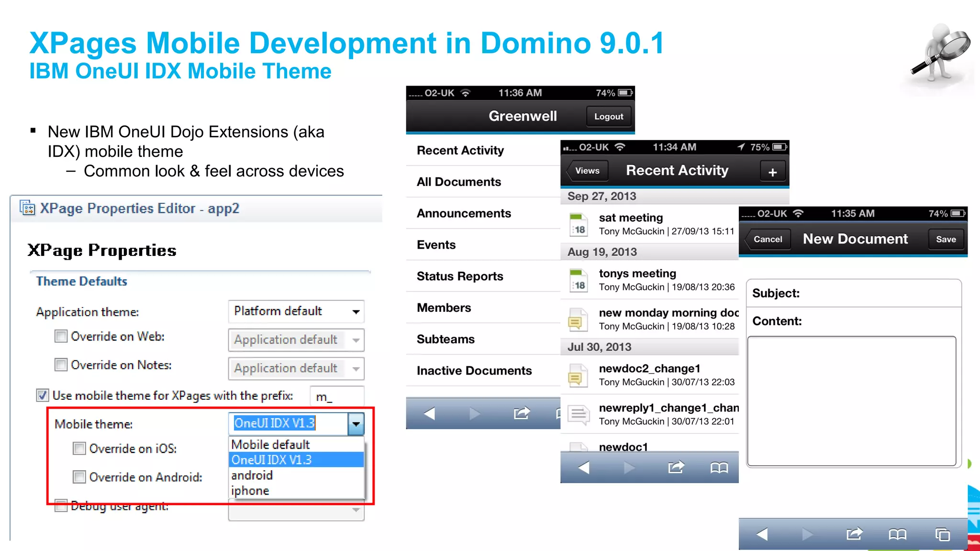Image resolution: width=980 pixels, height=551 pixels.
Task: Click Mobile theme dropdown arrow
Action: [x=356, y=424]
